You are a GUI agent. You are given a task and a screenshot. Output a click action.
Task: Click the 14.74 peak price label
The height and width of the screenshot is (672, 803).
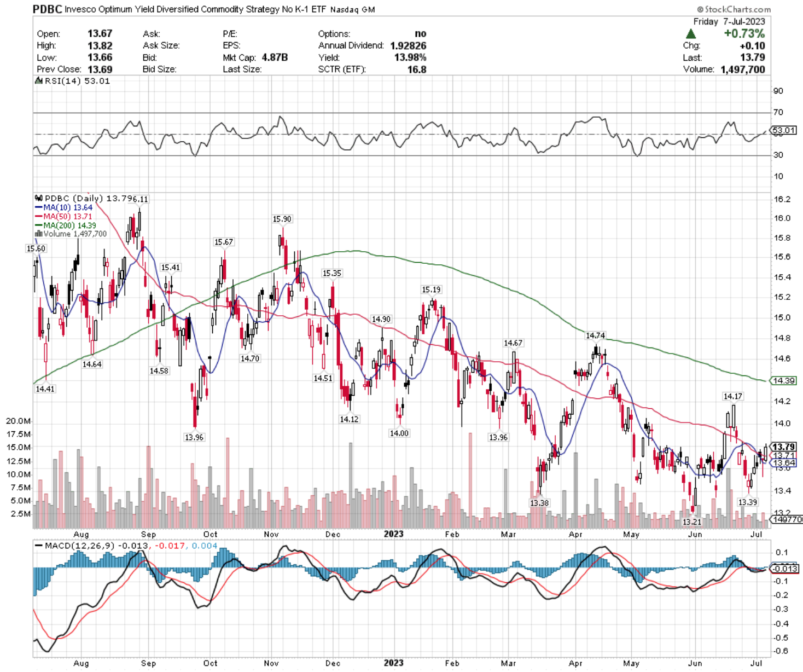596,335
